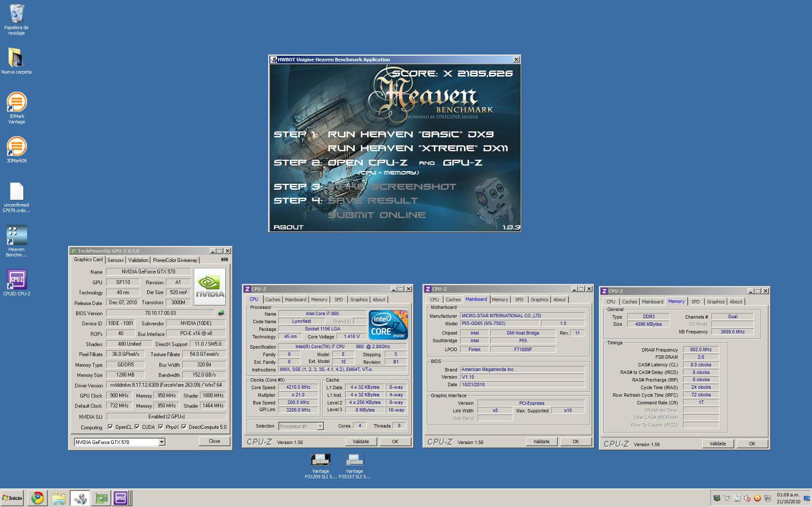812x507 pixels.
Task: Switch to Heaven Benchmark taskbar button
Action: click(x=80, y=498)
